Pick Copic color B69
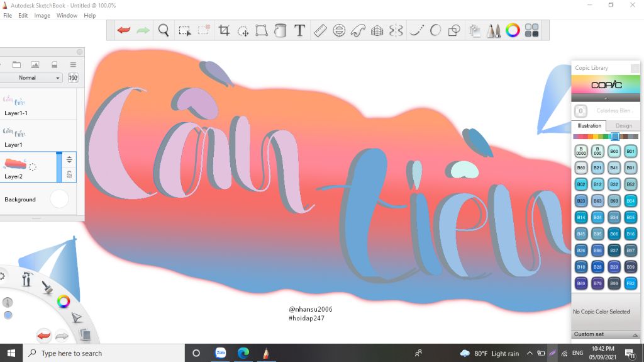Screen dimensions: 644x362 click(580, 283)
